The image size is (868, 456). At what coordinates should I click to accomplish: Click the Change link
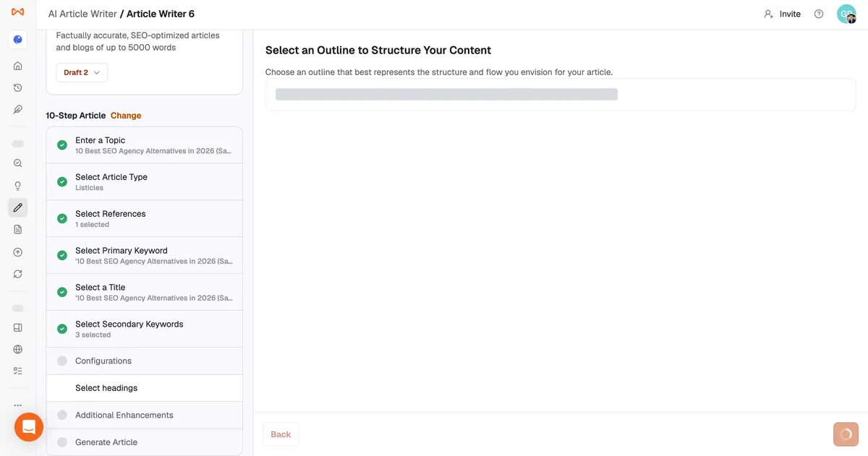click(x=126, y=116)
